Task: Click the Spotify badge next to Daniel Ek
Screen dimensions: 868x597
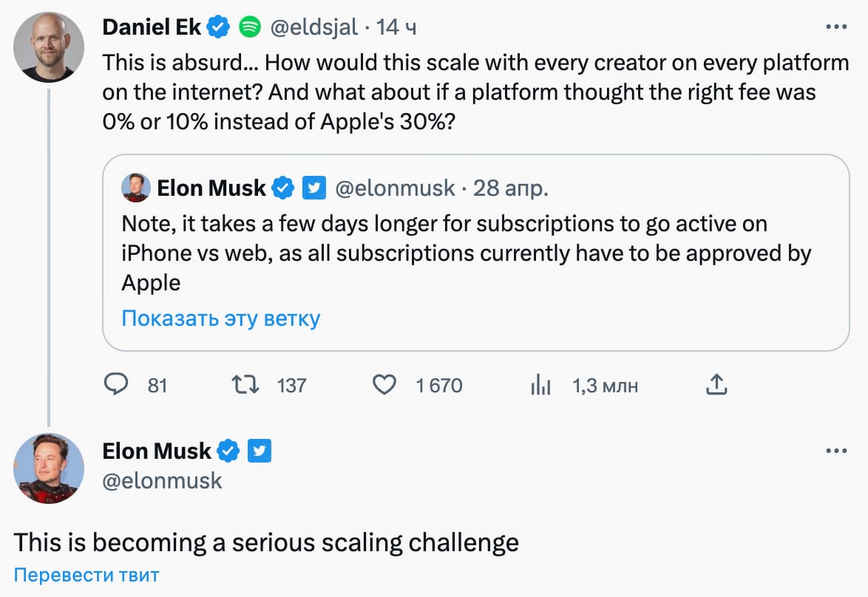Action: point(250,27)
